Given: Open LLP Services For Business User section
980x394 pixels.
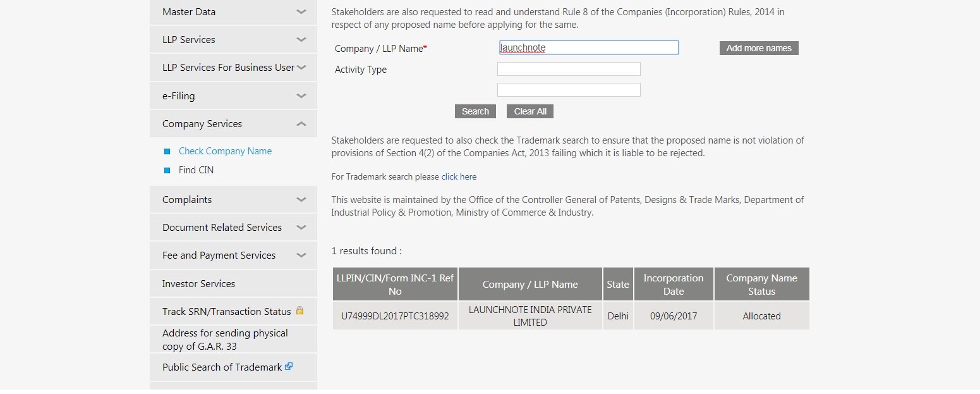Looking at the screenshot, I should (233, 67).
